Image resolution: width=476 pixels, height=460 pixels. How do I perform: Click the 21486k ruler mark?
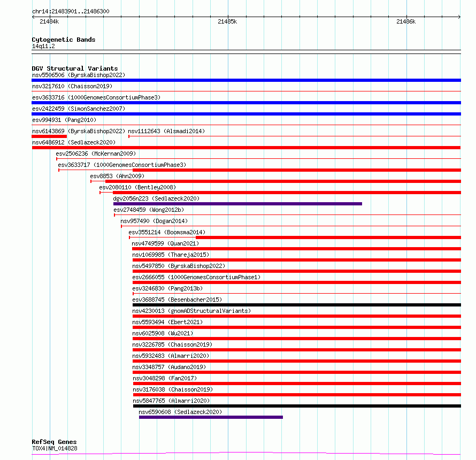pyautogui.click(x=406, y=21)
